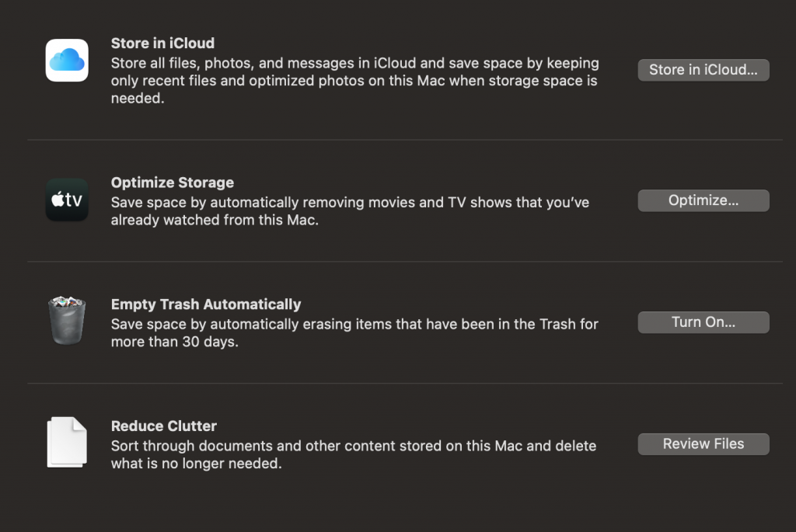The height and width of the screenshot is (532, 796).
Task: Click the divider below Optimize Storage
Action: point(404,262)
